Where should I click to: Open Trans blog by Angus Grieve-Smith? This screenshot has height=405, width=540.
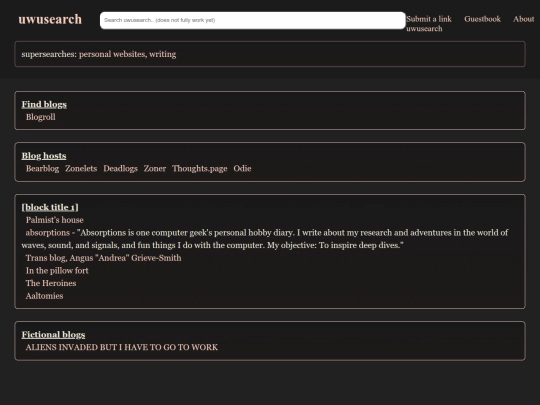pos(103,258)
